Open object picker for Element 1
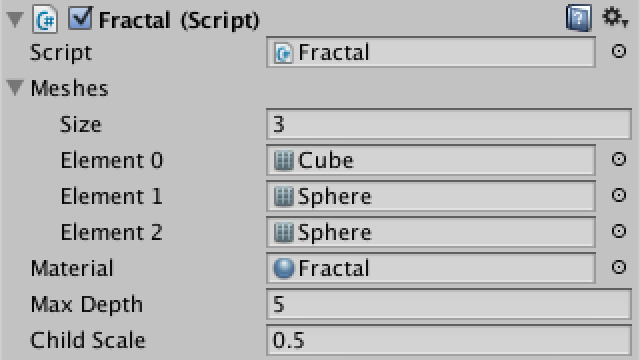 pos(619,195)
